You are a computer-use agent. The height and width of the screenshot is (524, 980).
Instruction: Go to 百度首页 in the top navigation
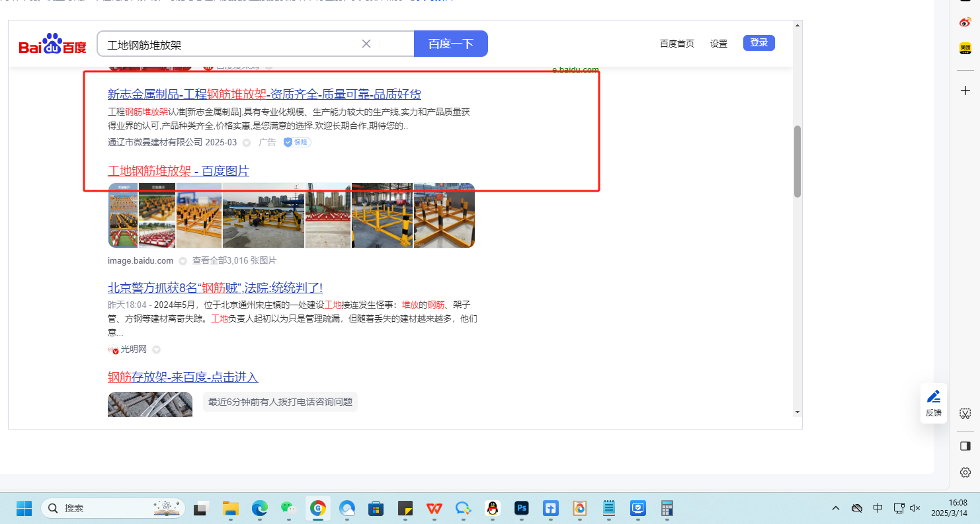tap(676, 44)
